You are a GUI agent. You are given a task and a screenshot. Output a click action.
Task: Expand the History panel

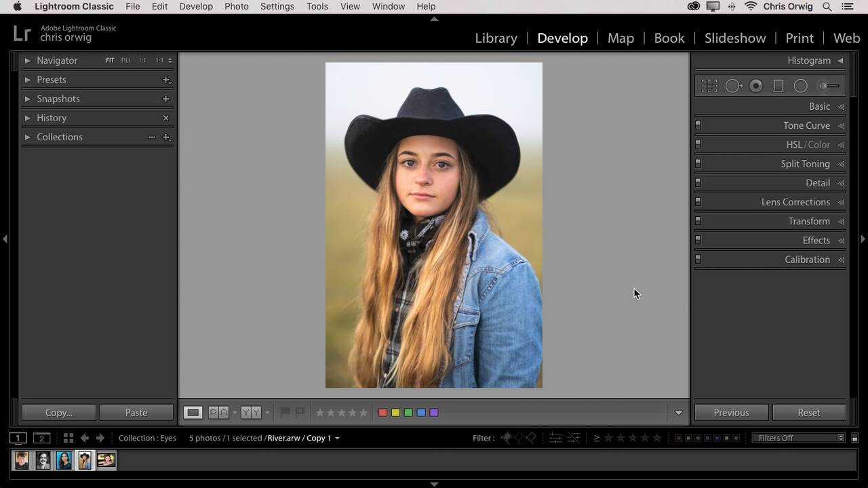[27, 118]
